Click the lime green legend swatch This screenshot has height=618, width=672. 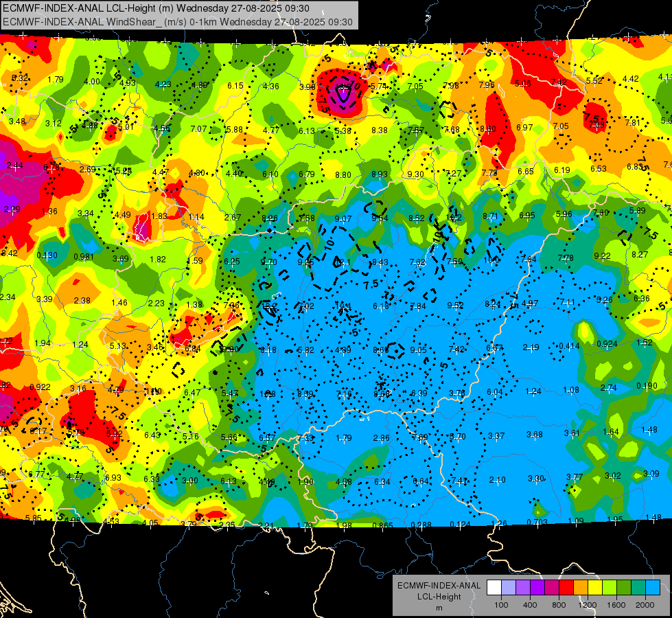tap(610, 587)
